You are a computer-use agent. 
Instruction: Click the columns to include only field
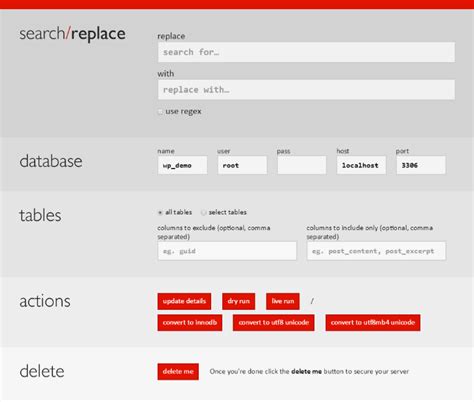pyautogui.click(x=376, y=251)
